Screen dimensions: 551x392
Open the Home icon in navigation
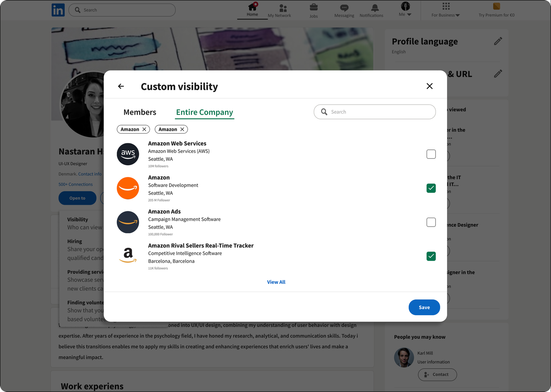[252, 7]
